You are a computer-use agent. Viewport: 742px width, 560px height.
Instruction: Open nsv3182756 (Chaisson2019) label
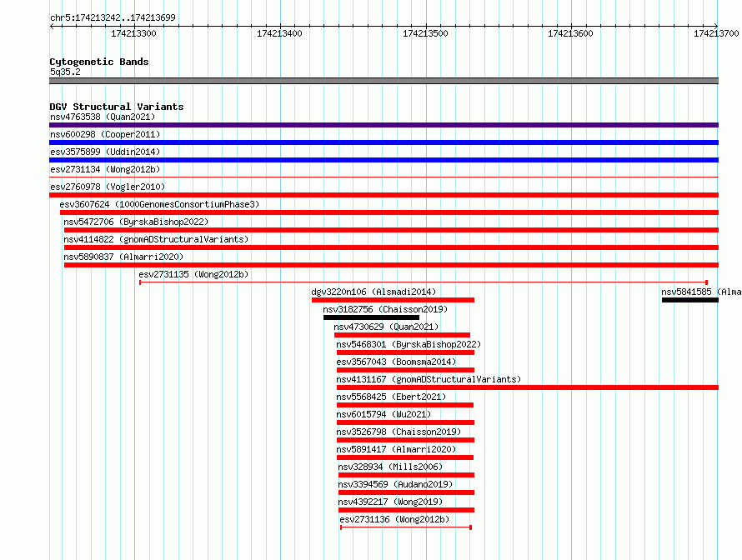click(x=385, y=309)
